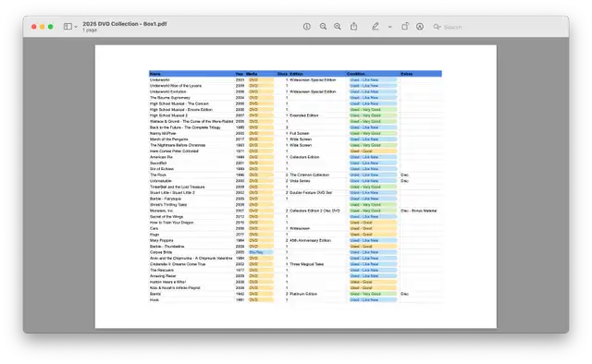Click 'March of the Penguins' title

click(x=168, y=140)
